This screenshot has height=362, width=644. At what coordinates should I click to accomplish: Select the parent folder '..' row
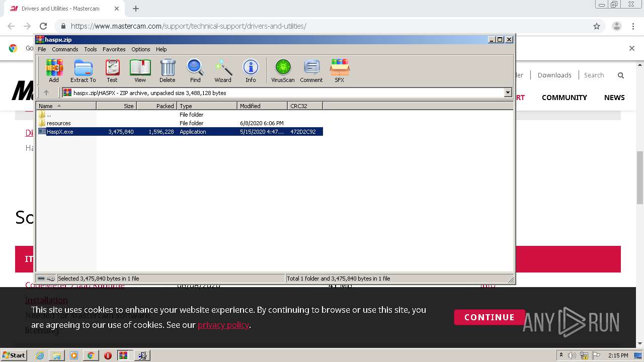coord(180,115)
